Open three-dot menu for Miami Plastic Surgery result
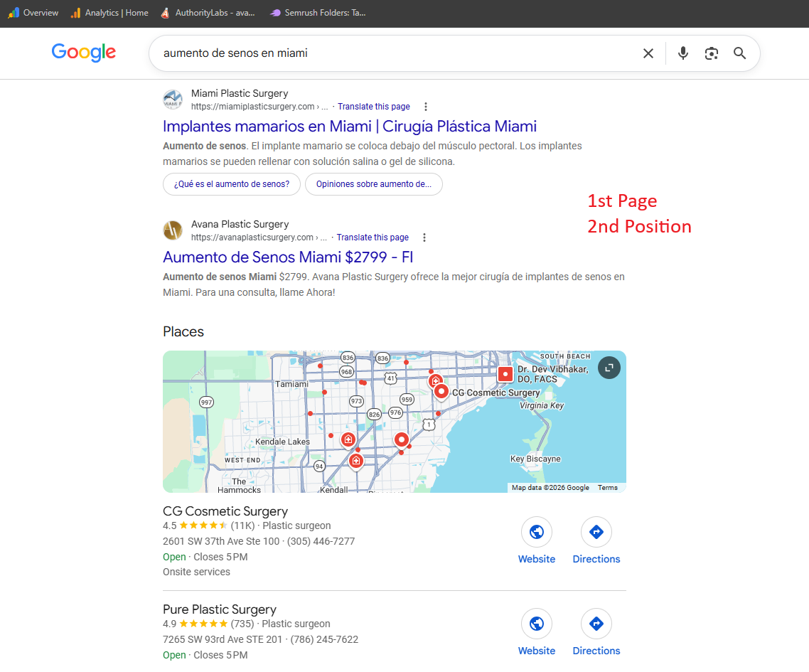Image resolution: width=809 pixels, height=672 pixels. tap(426, 107)
